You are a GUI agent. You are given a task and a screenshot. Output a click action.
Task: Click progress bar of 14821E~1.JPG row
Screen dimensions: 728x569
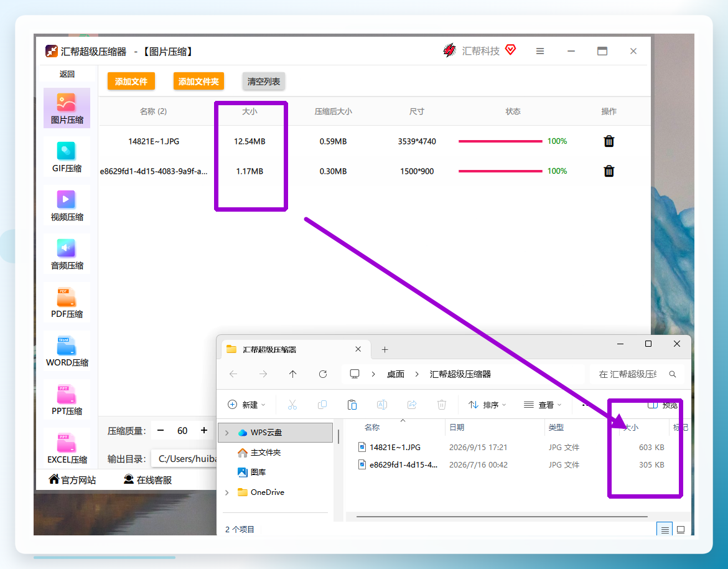(500, 141)
